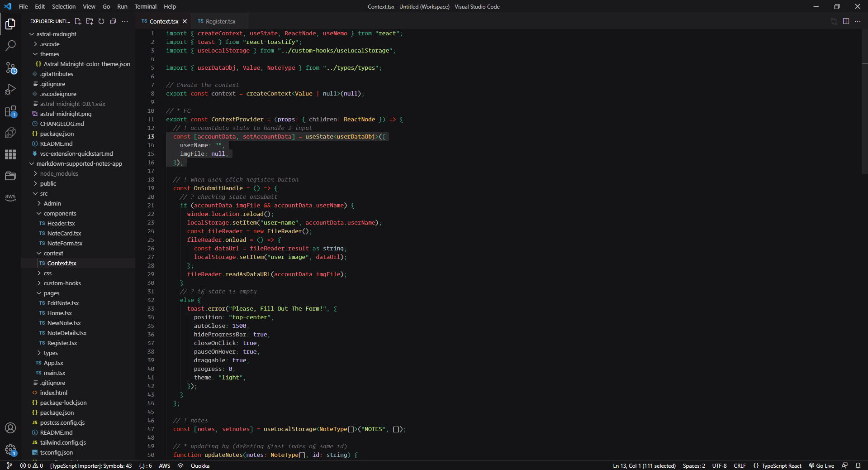Switch to the Register.tsx editor tab
Image resolution: width=868 pixels, height=470 pixels.
[220, 21]
